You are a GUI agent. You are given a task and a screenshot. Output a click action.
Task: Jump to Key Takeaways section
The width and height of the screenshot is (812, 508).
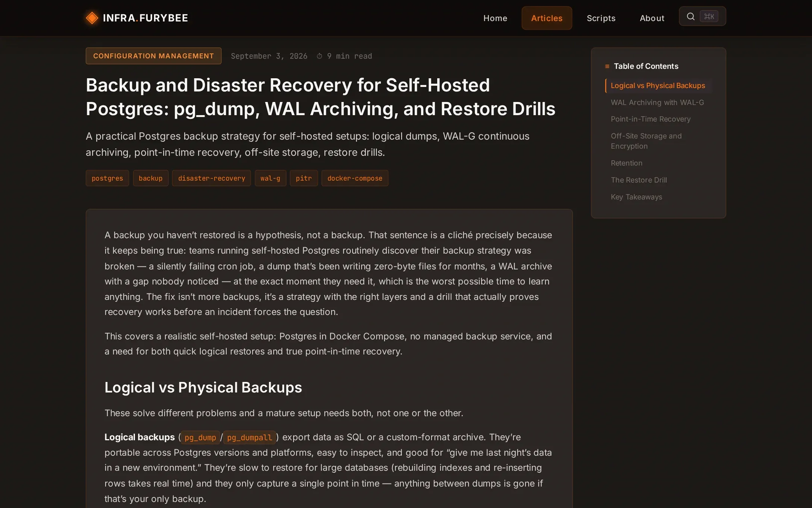(636, 197)
